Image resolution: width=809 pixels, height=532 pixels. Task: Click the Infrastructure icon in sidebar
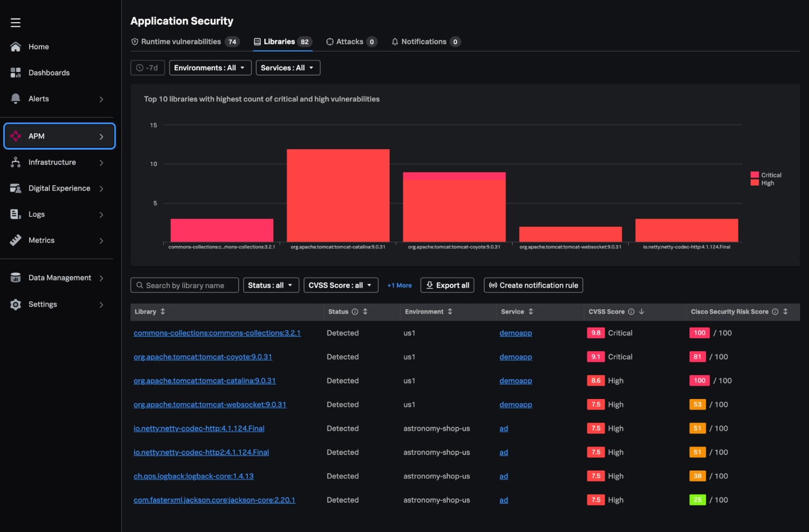click(x=16, y=162)
